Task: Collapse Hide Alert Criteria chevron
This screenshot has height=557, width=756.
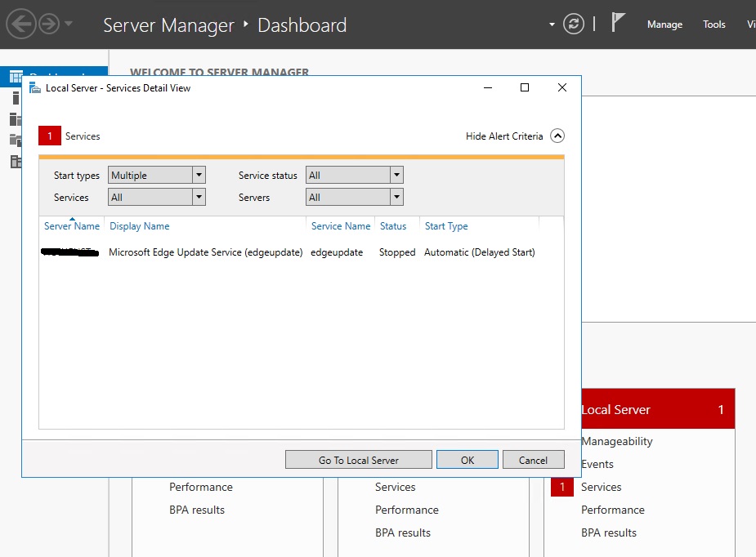Action: 557,136
